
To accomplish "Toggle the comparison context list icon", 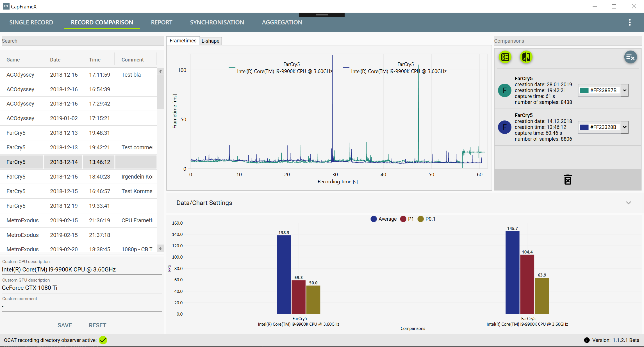I will click(505, 57).
